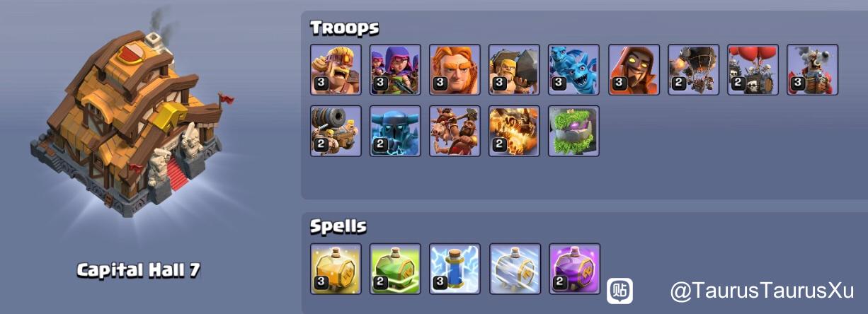Choose the Super Giant troop icon
Screen dimensions: 868x314
455,69
